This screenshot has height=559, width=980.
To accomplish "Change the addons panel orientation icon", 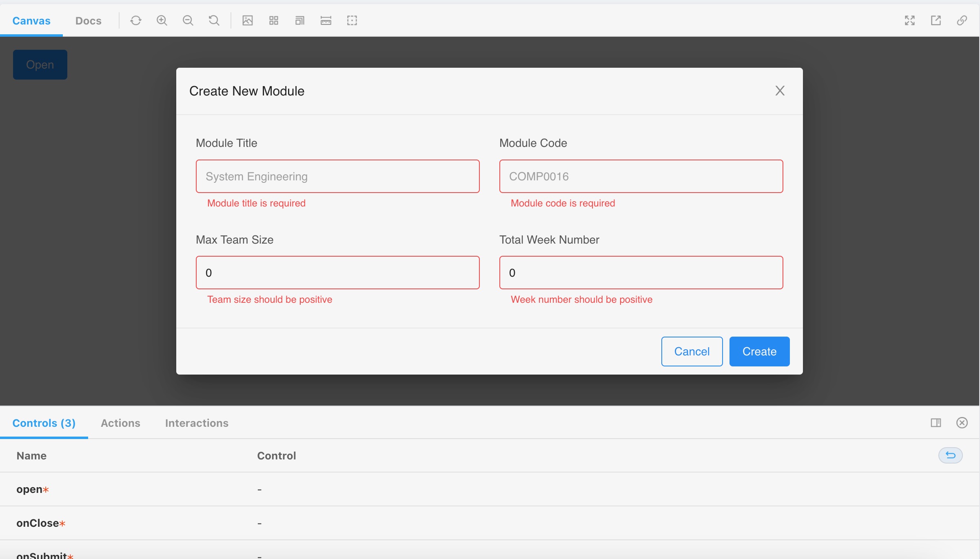I will [936, 423].
